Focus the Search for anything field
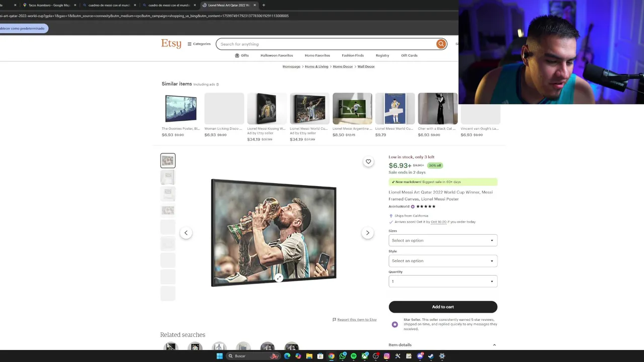Image resolution: width=644 pixels, height=362 pixels. coord(327,44)
